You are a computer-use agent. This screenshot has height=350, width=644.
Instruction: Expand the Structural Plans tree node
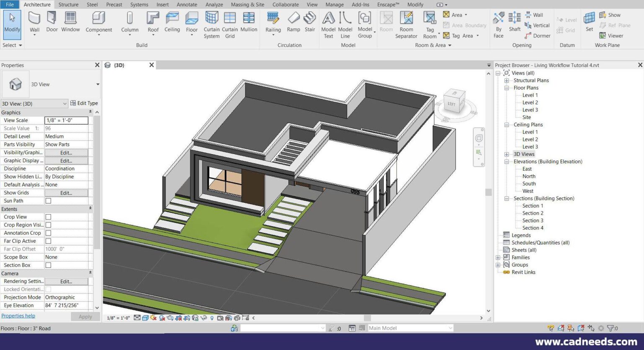pyautogui.click(x=506, y=80)
